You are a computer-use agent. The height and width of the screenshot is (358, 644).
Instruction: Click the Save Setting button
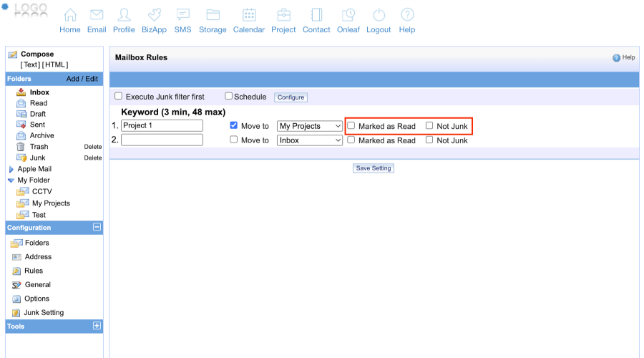(373, 168)
